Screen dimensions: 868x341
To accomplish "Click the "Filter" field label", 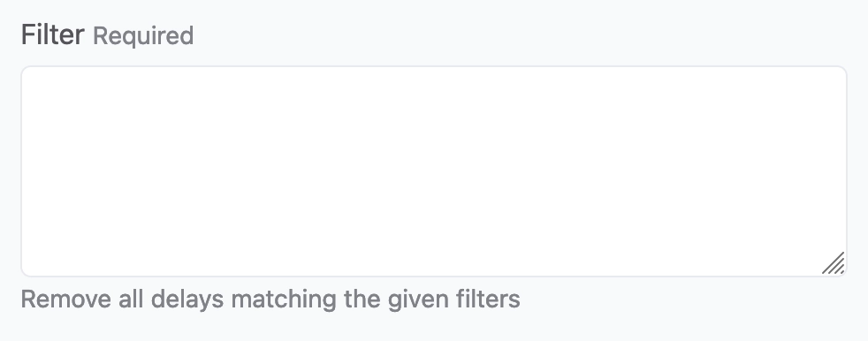I will click(x=52, y=34).
